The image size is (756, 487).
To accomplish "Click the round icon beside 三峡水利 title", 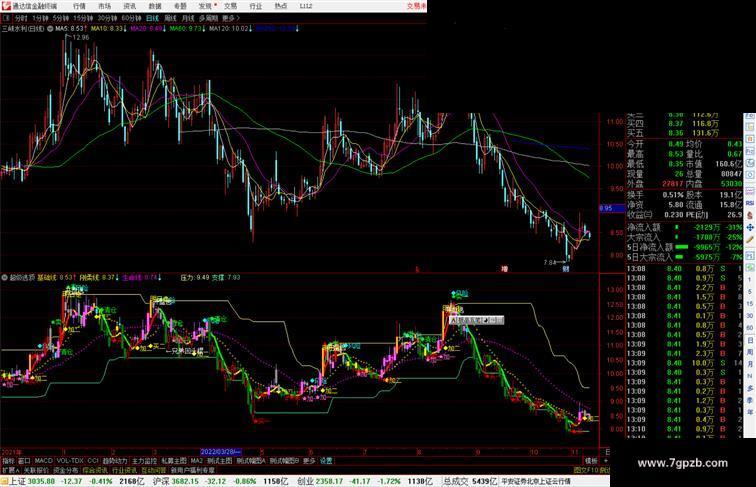I will click(50, 29).
